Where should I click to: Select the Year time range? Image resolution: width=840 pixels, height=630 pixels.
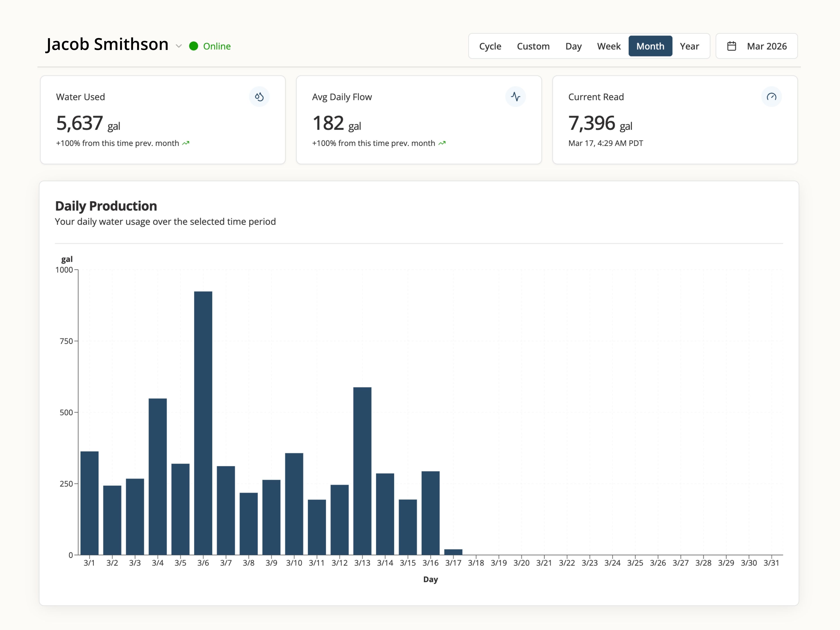[689, 46]
